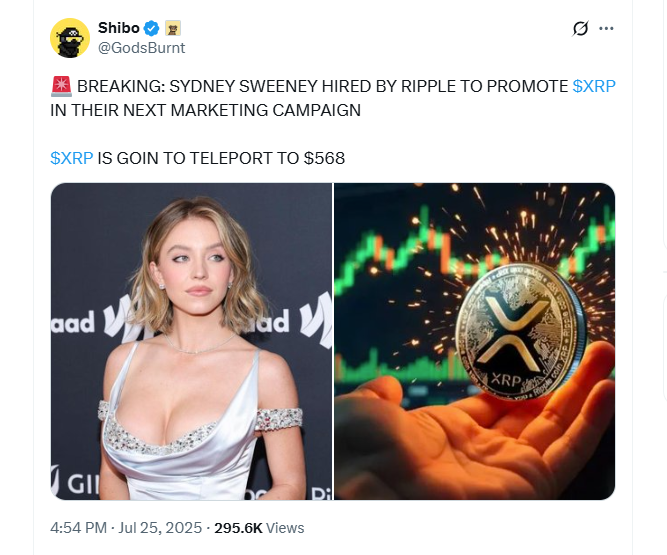667x555 pixels.
Task: Open the right image showing the XRP coin
Action: coord(474,341)
